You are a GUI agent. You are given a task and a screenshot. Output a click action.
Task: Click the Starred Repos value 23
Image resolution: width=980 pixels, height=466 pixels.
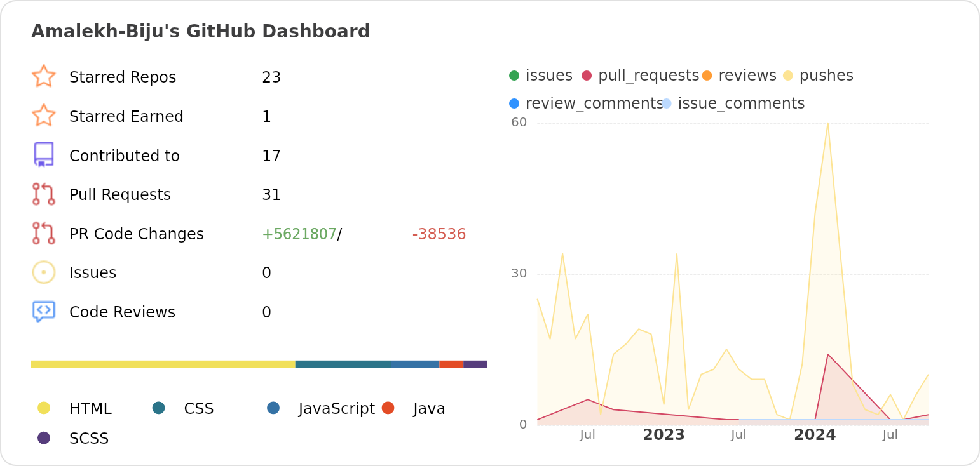tap(271, 77)
